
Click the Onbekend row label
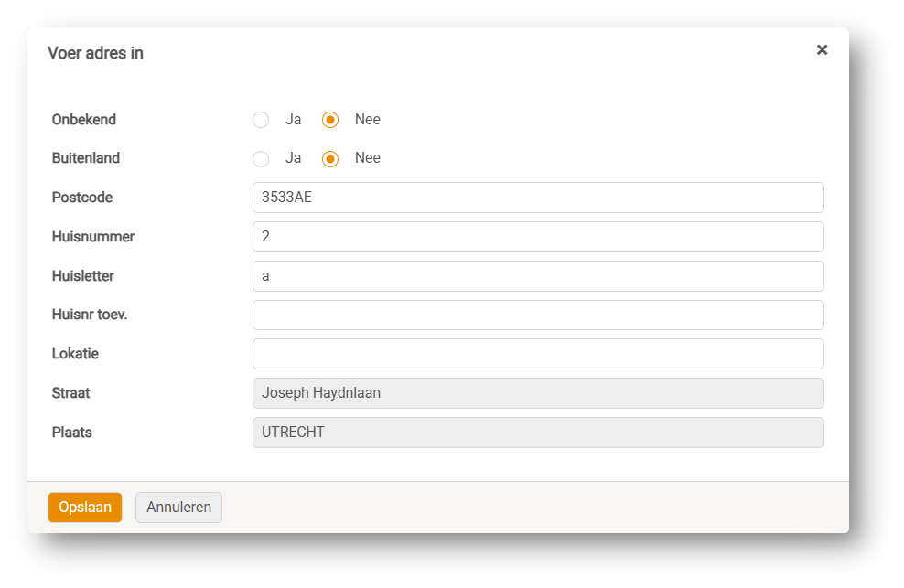tap(84, 120)
